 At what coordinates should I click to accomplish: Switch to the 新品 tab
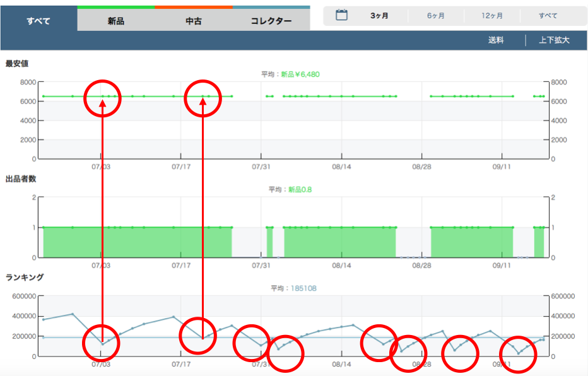tap(116, 21)
